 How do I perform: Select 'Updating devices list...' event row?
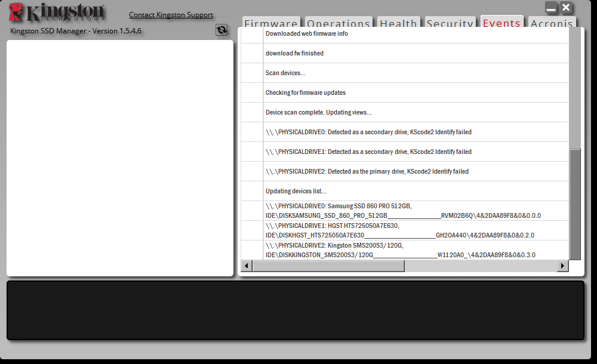405,191
